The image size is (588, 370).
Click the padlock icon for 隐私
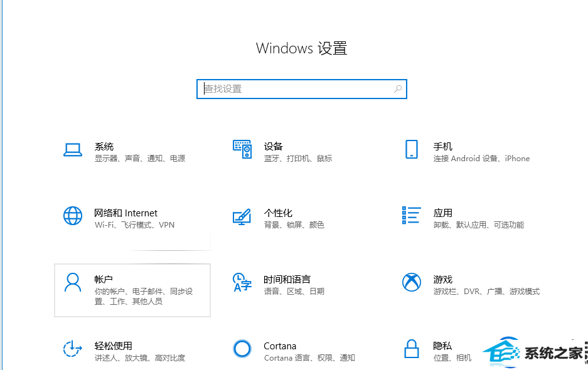(x=412, y=349)
